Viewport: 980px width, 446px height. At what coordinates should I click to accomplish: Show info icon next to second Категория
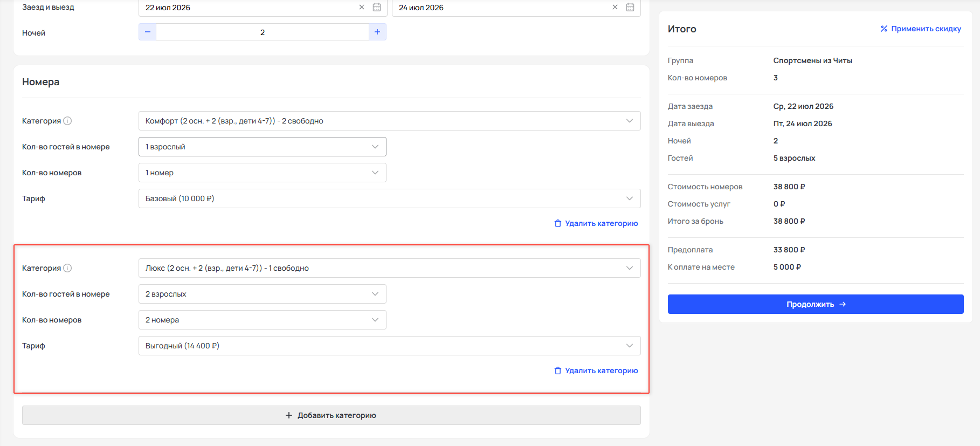(67, 268)
